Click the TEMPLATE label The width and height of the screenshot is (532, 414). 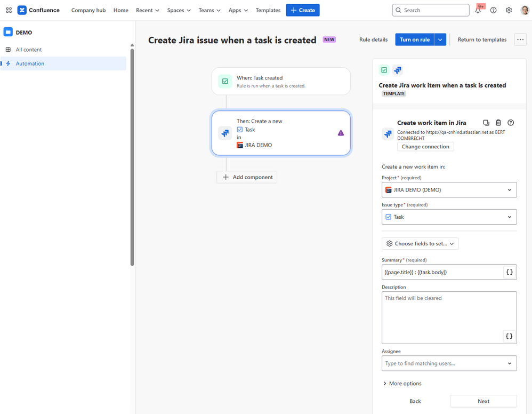point(394,94)
